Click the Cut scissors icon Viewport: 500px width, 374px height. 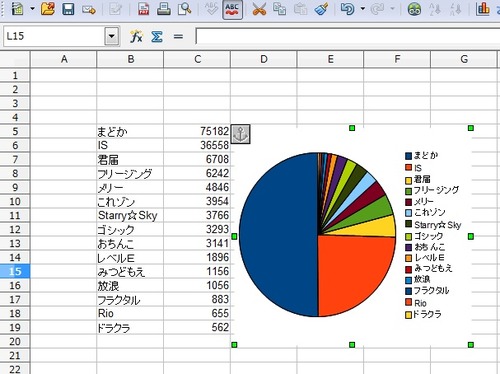(x=259, y=9)
